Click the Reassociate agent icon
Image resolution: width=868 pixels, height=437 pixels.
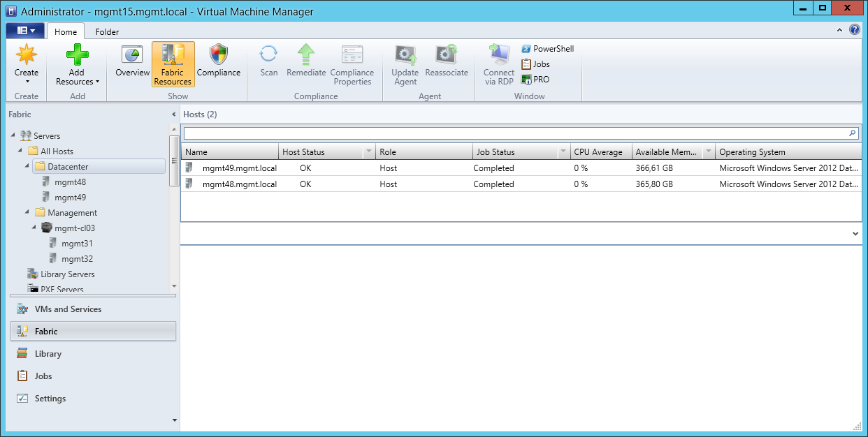[x=447, y=55]
